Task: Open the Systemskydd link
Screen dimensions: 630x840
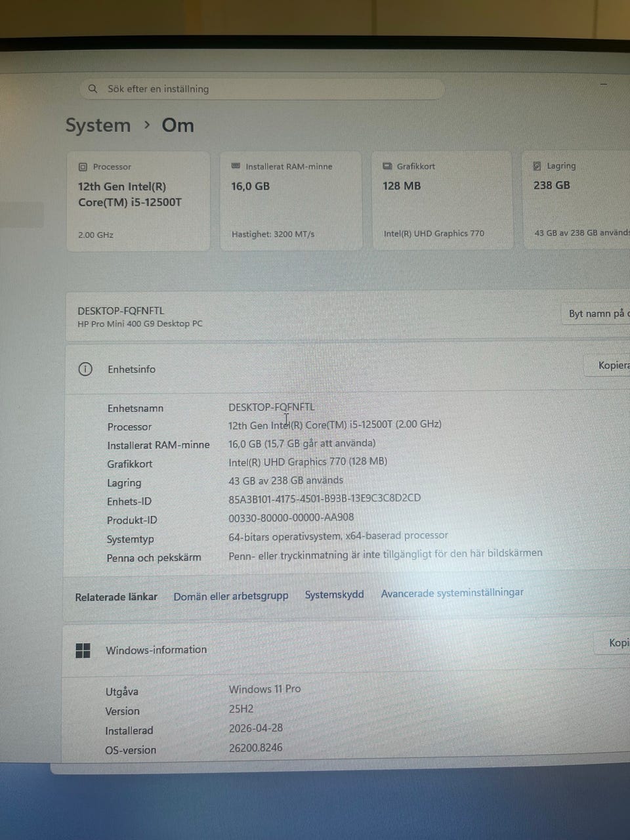Action: pyautogui.click(x=334, y=595)
